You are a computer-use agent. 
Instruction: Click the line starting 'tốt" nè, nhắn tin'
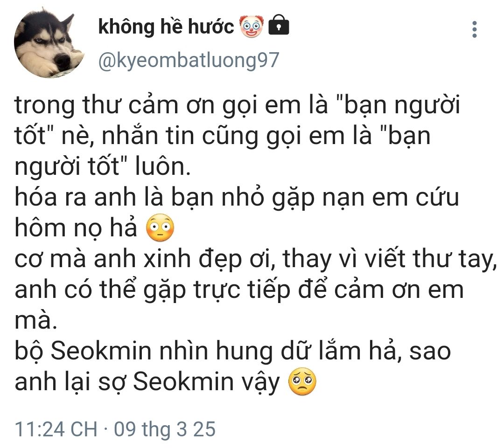[x=223, y=135]
